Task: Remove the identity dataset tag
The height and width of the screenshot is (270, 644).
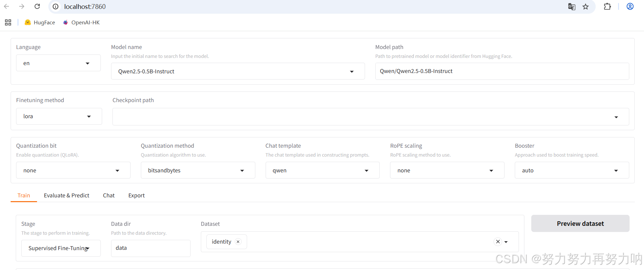Action: (x=238, y=242)
